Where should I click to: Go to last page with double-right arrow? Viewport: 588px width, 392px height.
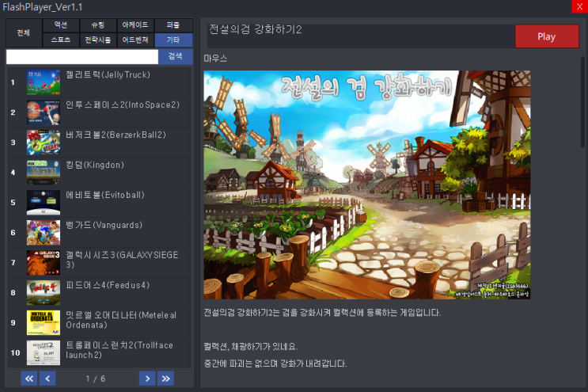pyautogui.click(x=165, y=379)
